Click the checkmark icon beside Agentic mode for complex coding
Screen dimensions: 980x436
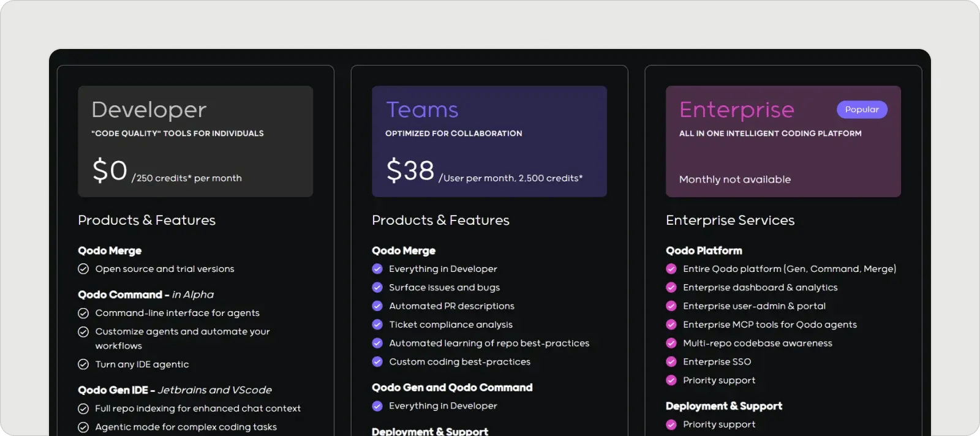point(83,427)
